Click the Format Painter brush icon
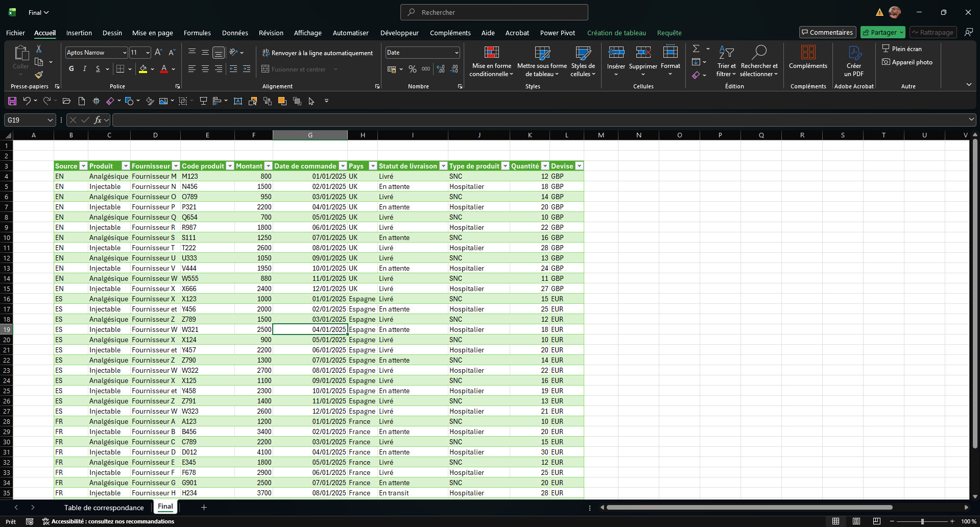 click(39, 75)
